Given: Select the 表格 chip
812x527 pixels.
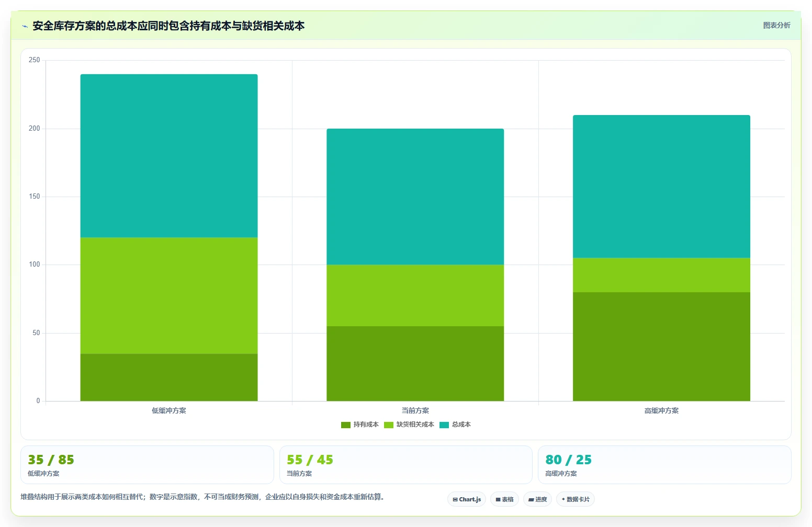Looking at the screenshot, I should click(x=504, y=499).
